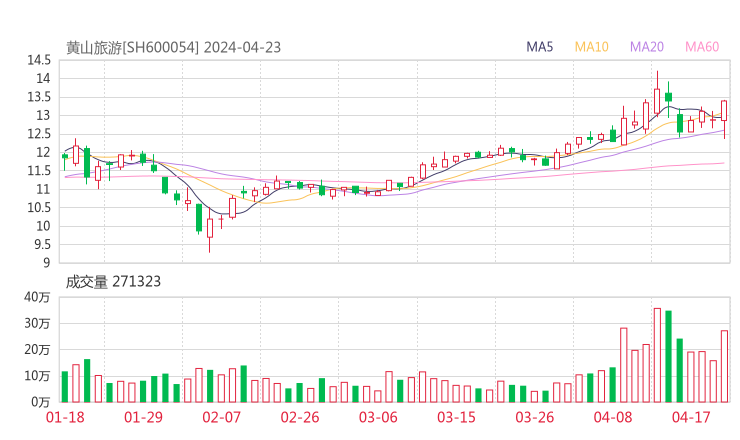This screenshot has height=440, width=740.
Task: Click the 03-26 date axis label
Action: click(x=534, y=417)
